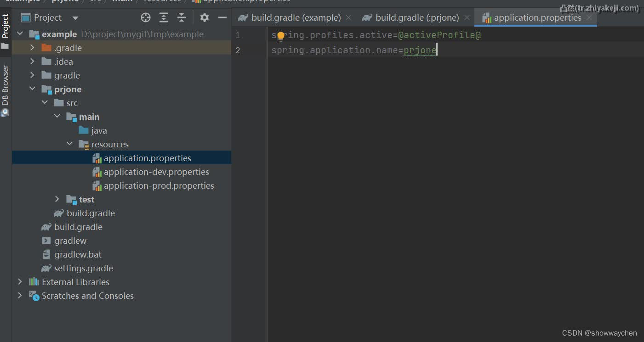This screenshot has height=342, width=644.
Task: Click the prjone module folder icon
Action: click(x=46, y=89)
